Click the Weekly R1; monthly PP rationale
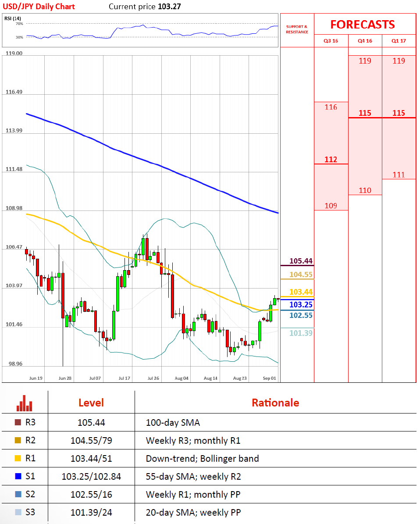This screenshot has height=524, width=420. tap(193, 495)
